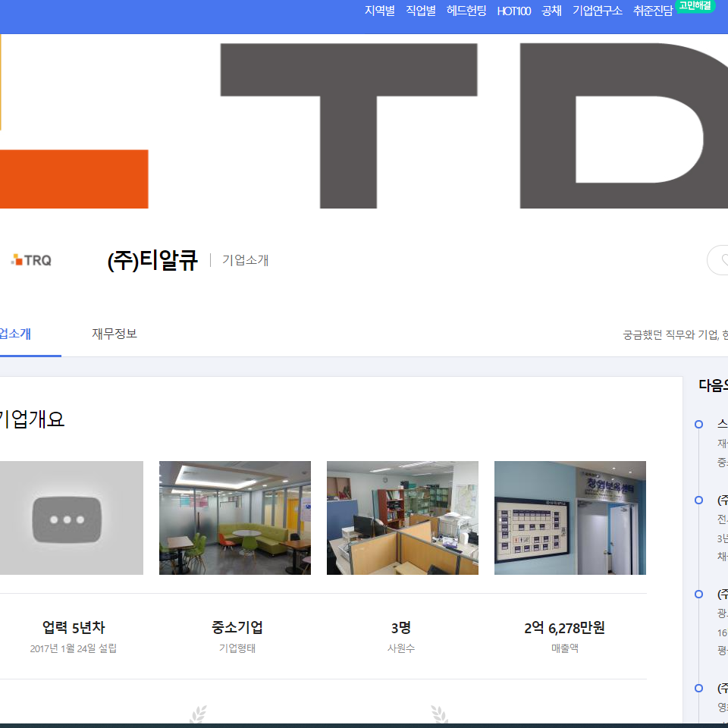728x728 pixels.
Task: Open the HOT100 page
Action: (513, 11)
